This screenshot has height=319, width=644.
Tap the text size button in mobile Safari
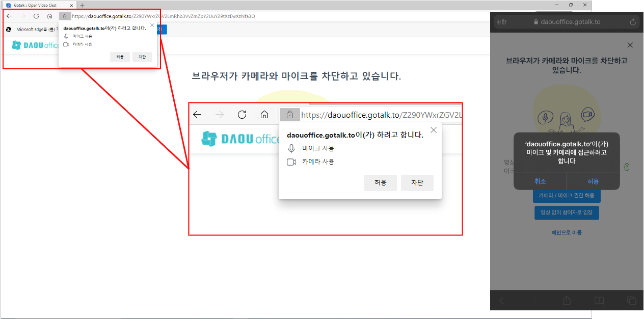(501, 22)
